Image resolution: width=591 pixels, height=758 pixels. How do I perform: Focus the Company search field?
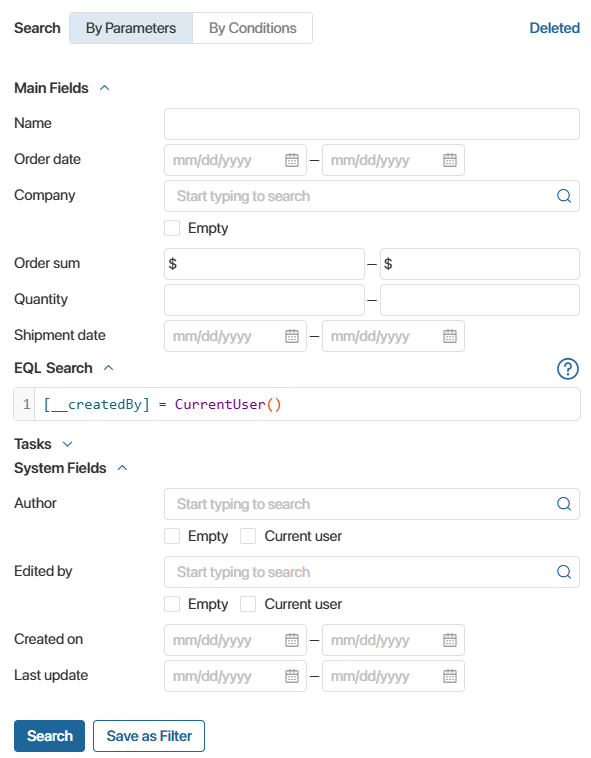[372, 196]
